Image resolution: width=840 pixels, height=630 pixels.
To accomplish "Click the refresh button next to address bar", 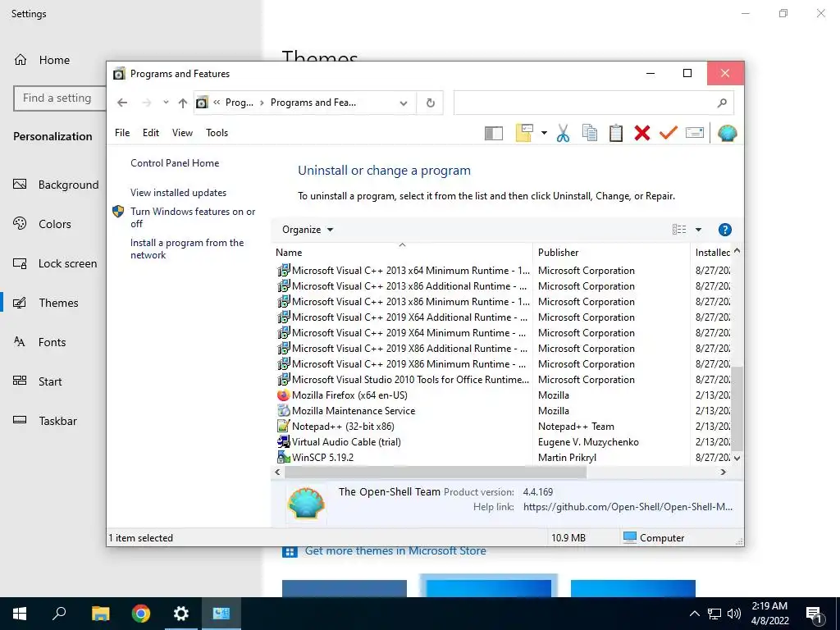I will (430, 103).
